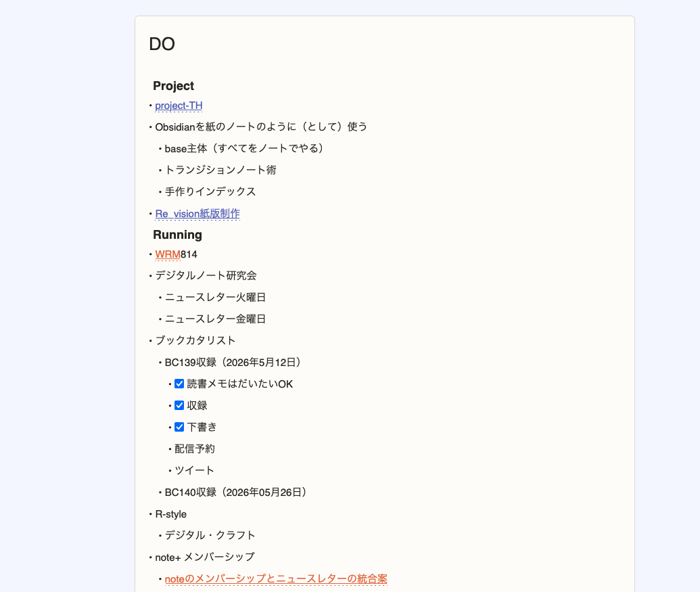Open the WRM link
The height and width of the screenshot is (592, 700).
pyautogui.click(x=168, y=254)
